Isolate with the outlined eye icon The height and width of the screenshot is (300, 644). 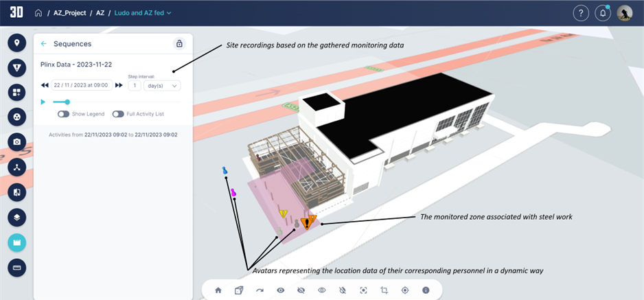click(322, 290)
